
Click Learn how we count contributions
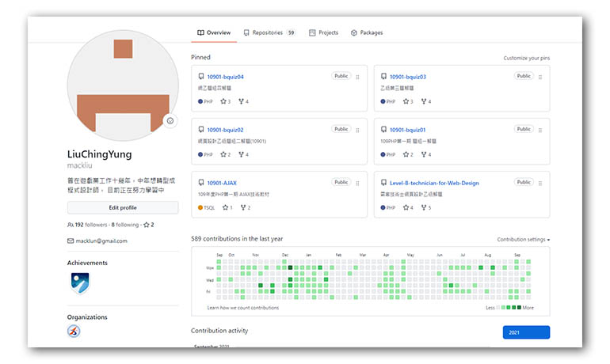242,307
